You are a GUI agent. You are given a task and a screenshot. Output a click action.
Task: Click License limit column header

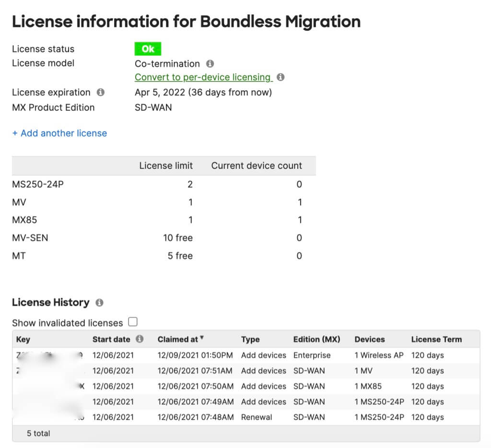pos(166,165)
